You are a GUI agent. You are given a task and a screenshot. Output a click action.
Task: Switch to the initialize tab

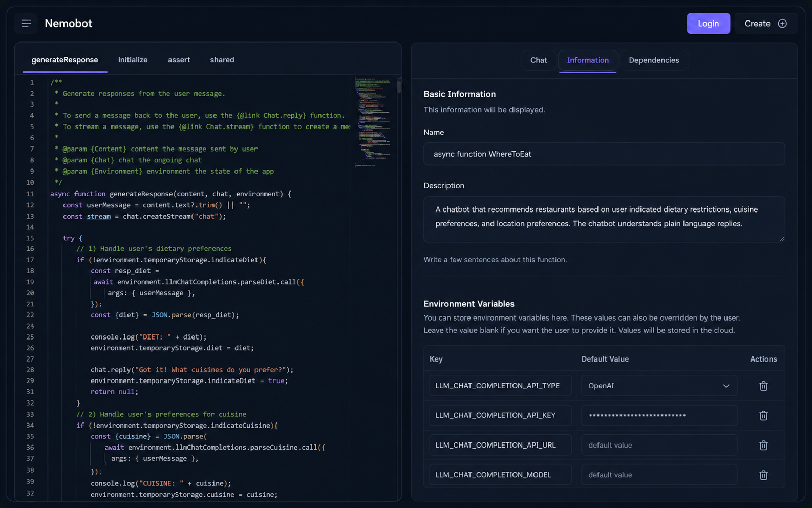click(133, 60)
